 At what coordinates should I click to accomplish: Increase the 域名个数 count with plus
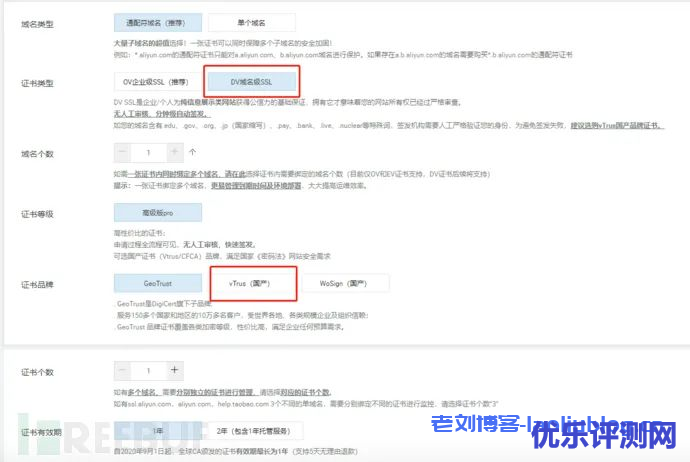pos(175,152)
